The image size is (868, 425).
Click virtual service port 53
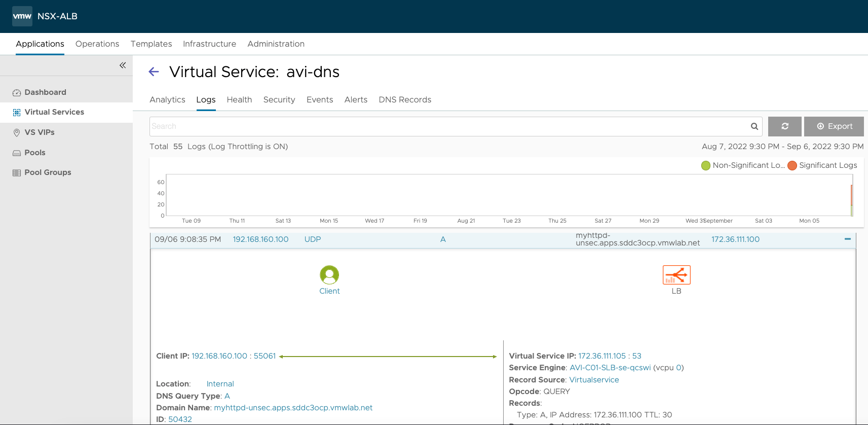click(637, 356)
